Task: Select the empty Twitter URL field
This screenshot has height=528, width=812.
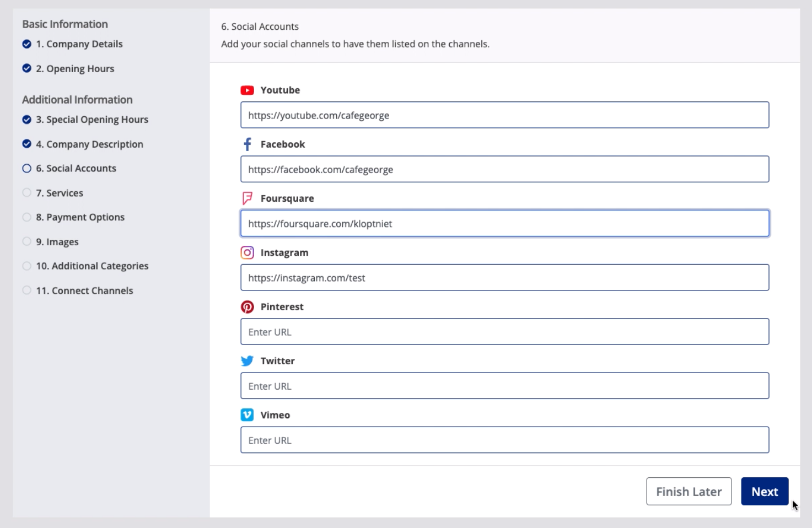Action: 505,386
